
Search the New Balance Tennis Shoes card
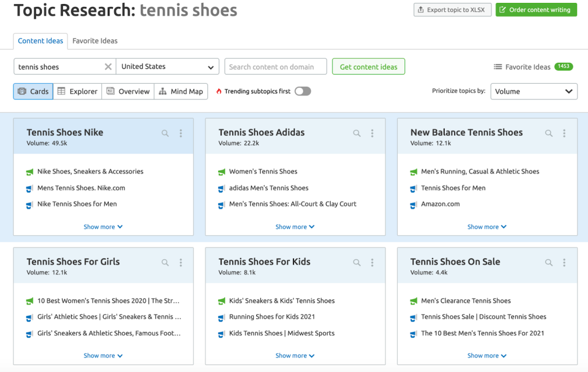[548, 133]
